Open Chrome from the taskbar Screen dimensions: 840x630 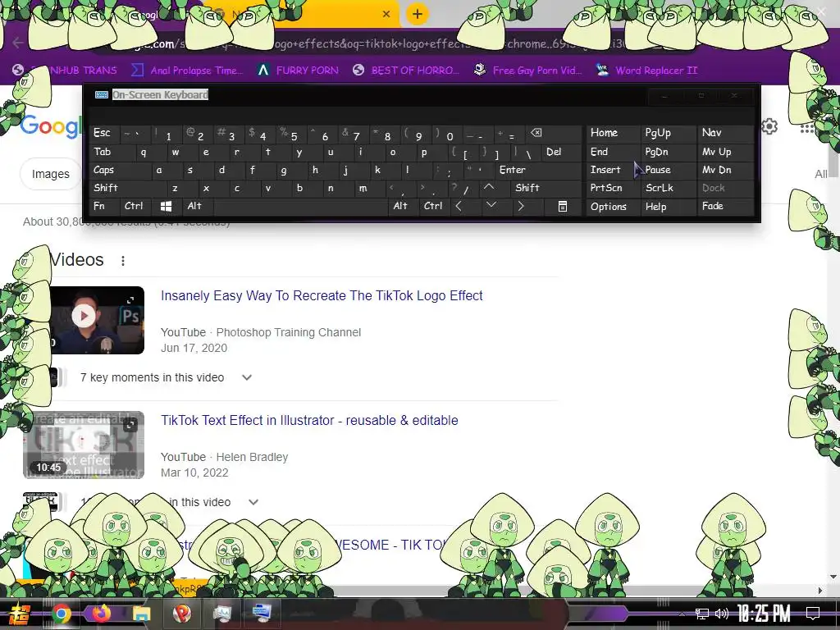point(61,614)
